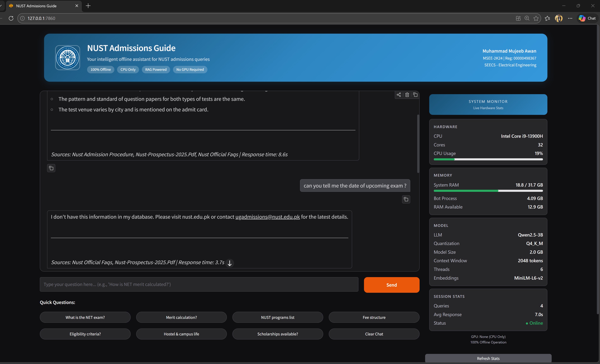600x364 pixels.
Task: Jump to latest message with down arrow
Action: click(229, 263)
